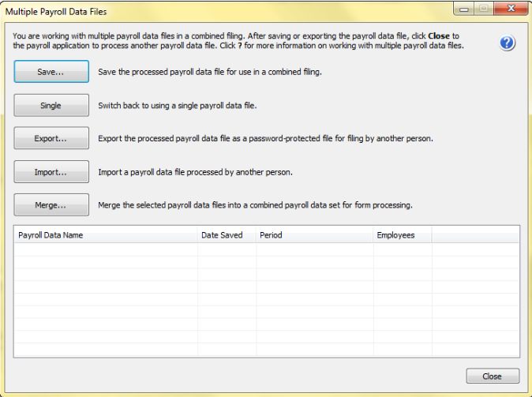Switch back to Single payroll data file
Screen dimensions: 532x397
pos(51,105)
